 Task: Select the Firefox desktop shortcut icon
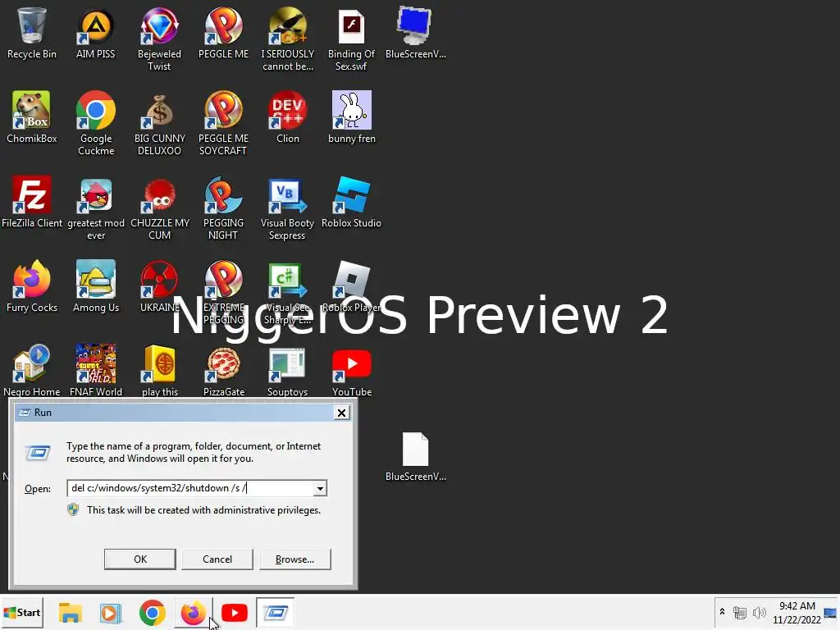(32, 286)
